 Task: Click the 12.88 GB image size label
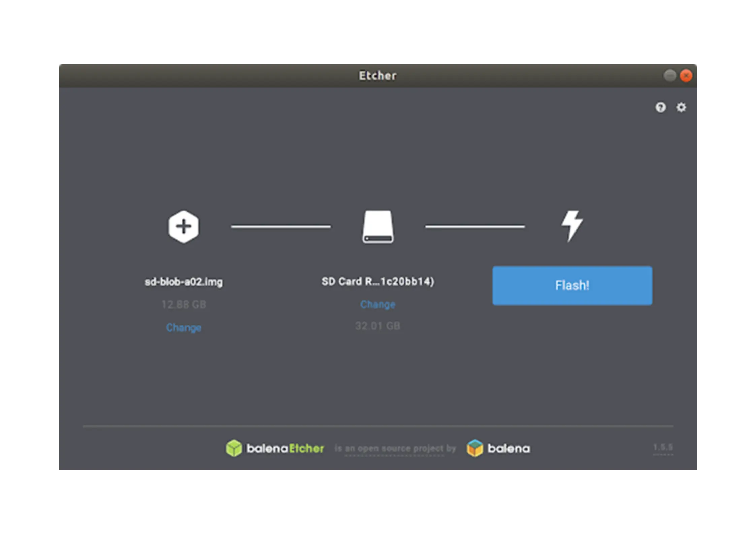pos(184,305)
